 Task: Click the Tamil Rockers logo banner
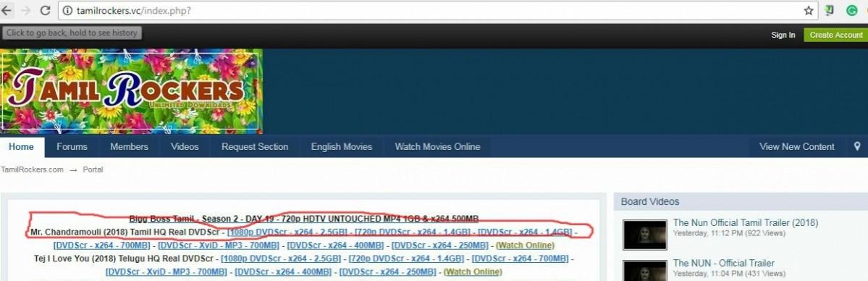pyautogui.click(x=131, y=91)
